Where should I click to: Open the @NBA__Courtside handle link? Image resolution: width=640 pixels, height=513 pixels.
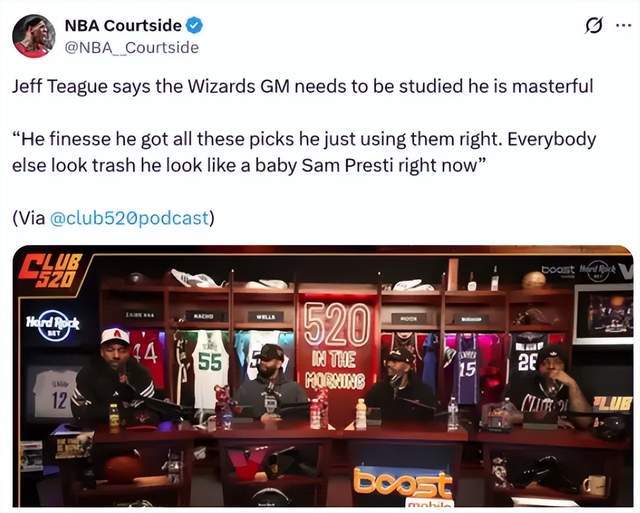pyautogui.click(x=132, y=48)
